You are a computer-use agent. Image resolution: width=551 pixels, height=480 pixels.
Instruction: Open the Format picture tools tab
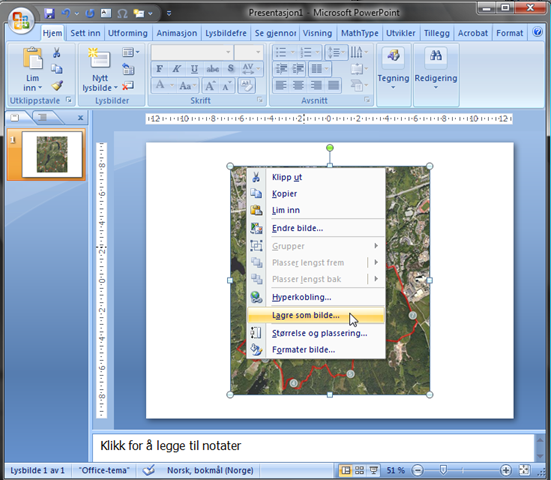point(510,33)
